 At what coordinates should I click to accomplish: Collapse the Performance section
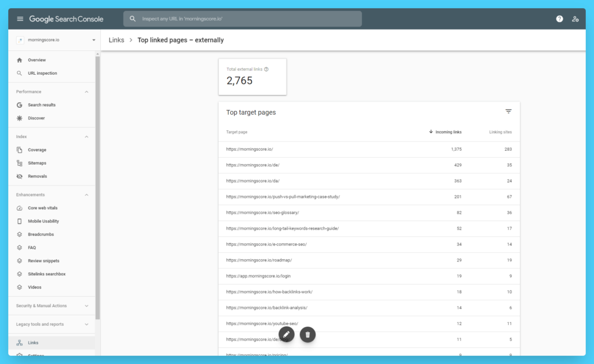[x=86, y=92]
